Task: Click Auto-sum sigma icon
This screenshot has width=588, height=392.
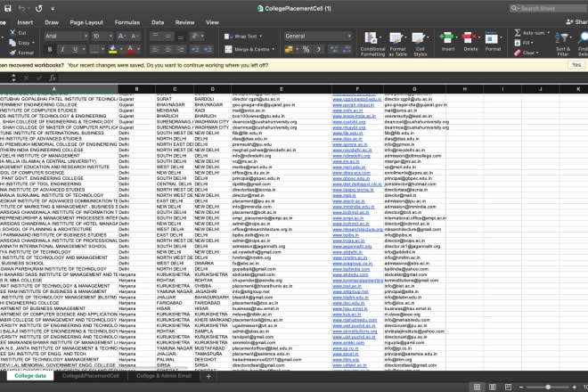Action: coord(518,33)
